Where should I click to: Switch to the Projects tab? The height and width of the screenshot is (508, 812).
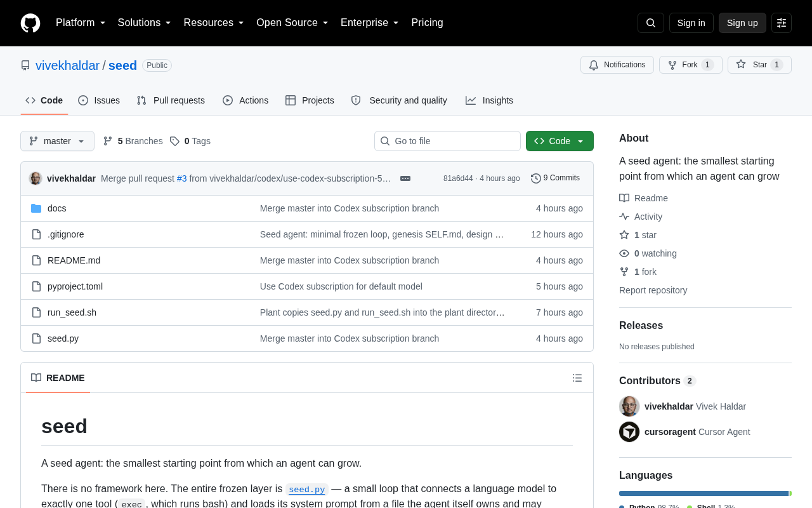pos(310,100)
